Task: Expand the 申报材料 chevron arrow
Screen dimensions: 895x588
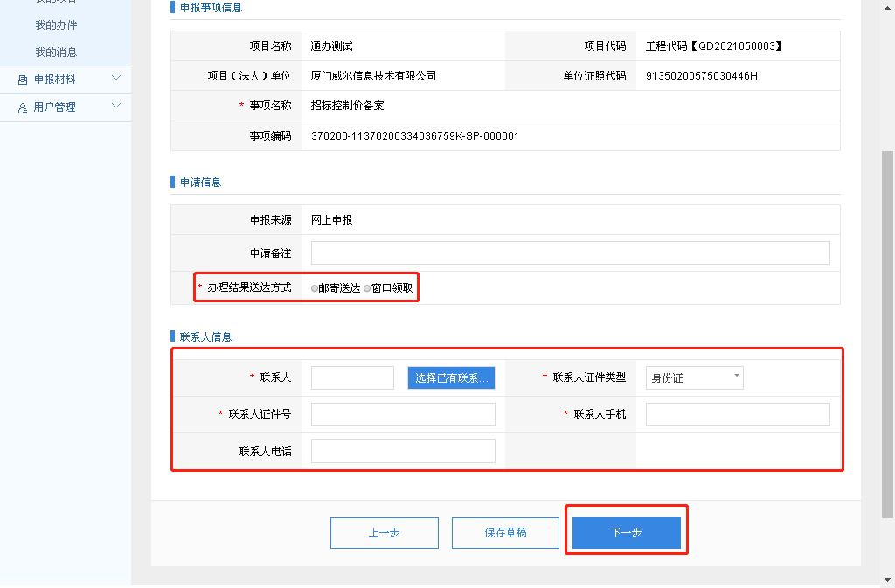Action: [x=116, y=79]
